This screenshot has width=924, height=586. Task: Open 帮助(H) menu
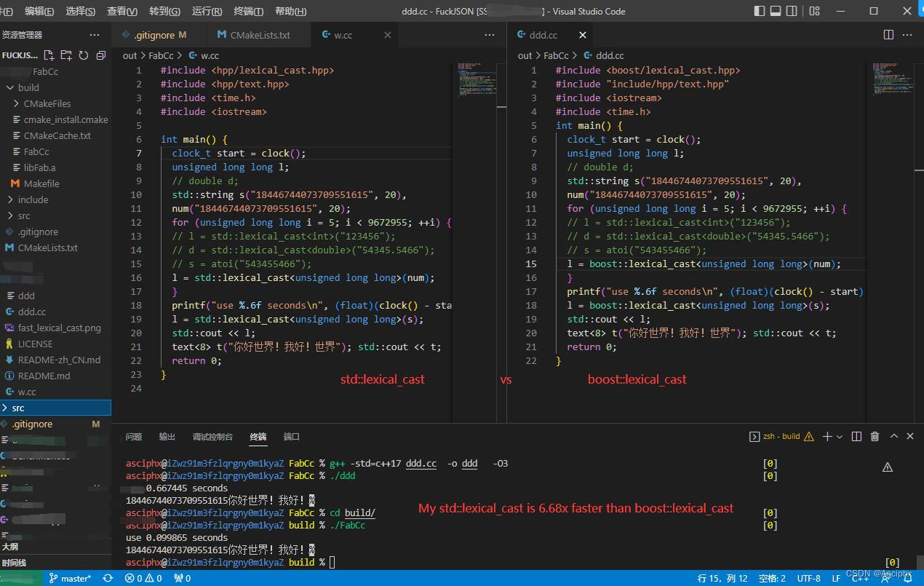[290, 12]
